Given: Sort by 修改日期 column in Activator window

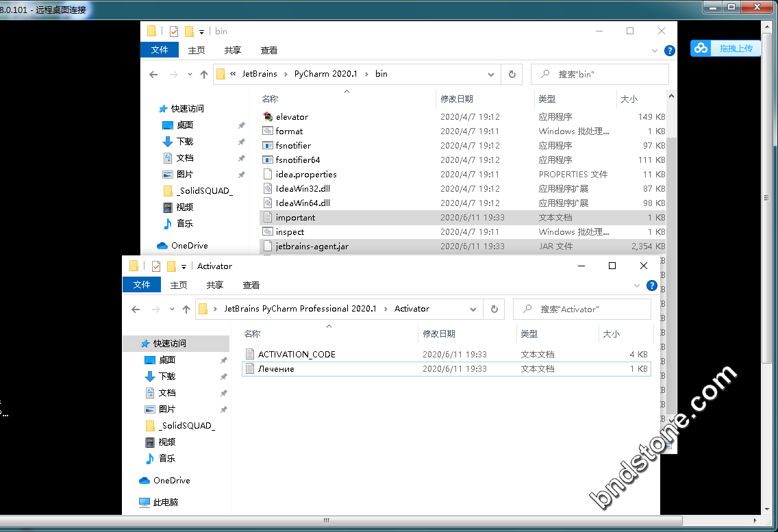Looking at the screenshot, I should (438, 334).
